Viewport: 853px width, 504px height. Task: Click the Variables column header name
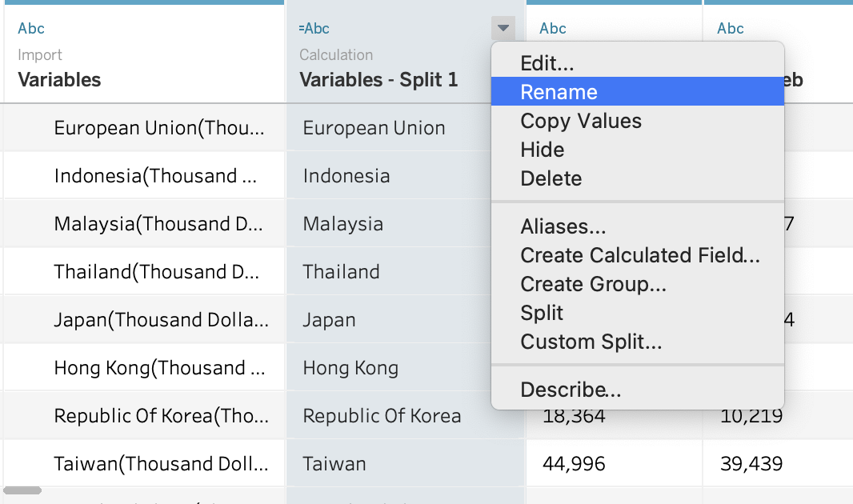[x=59, y=80]
